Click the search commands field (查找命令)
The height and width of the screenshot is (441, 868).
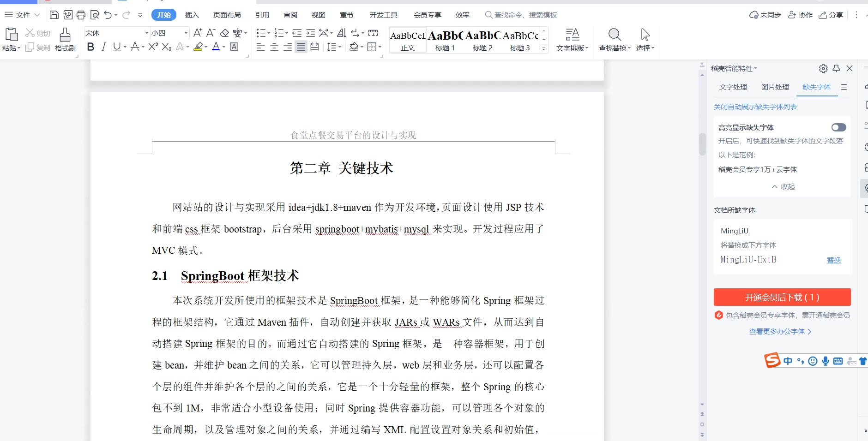click(521, 15)
